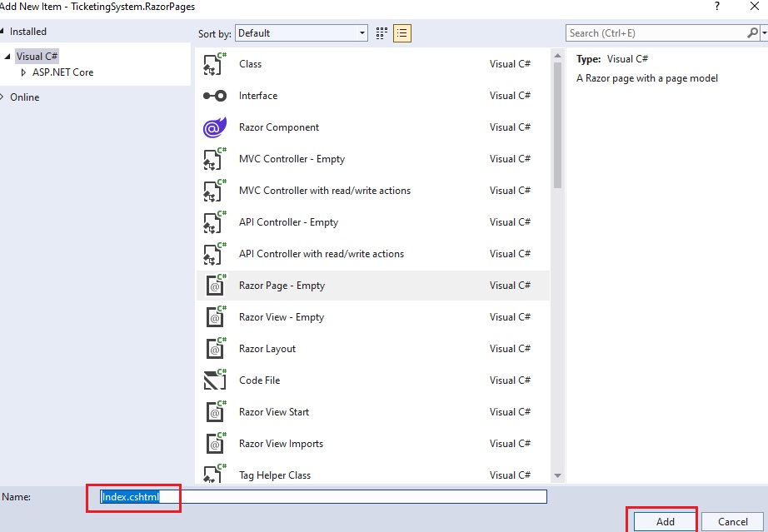Collapse the Installed section

2,30
